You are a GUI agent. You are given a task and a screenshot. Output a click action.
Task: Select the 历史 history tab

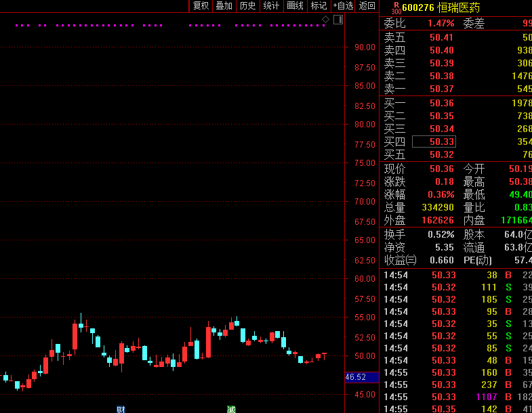point(247,6)
